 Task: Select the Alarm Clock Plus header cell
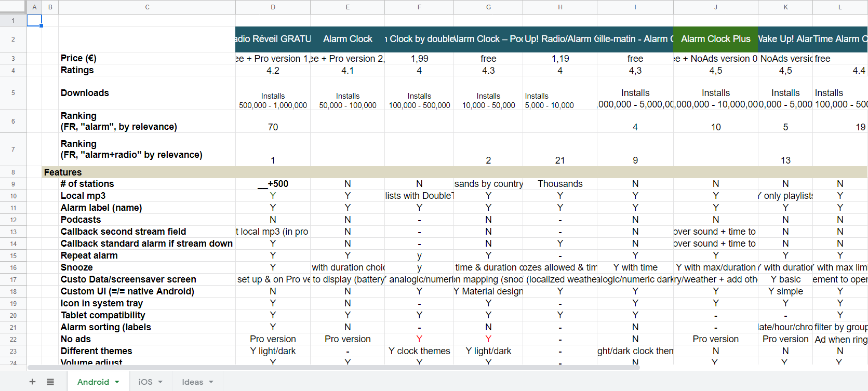tap(716, 39)
